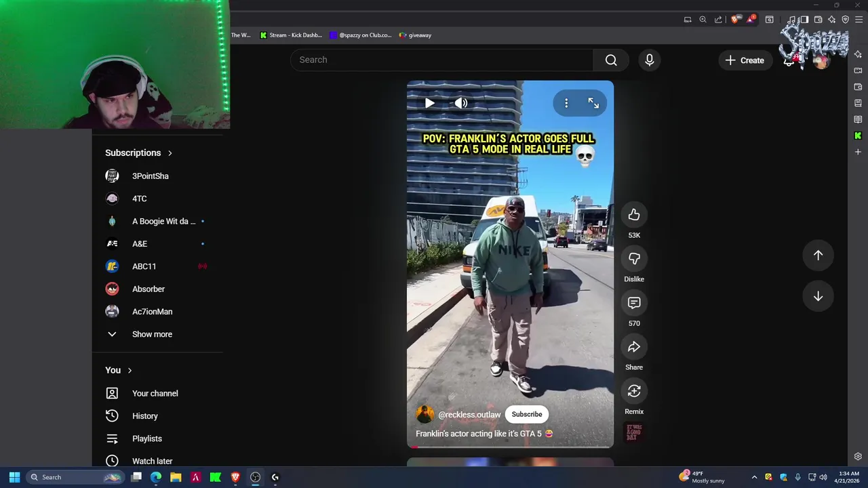Click the browser share page icon

(718, 20)
